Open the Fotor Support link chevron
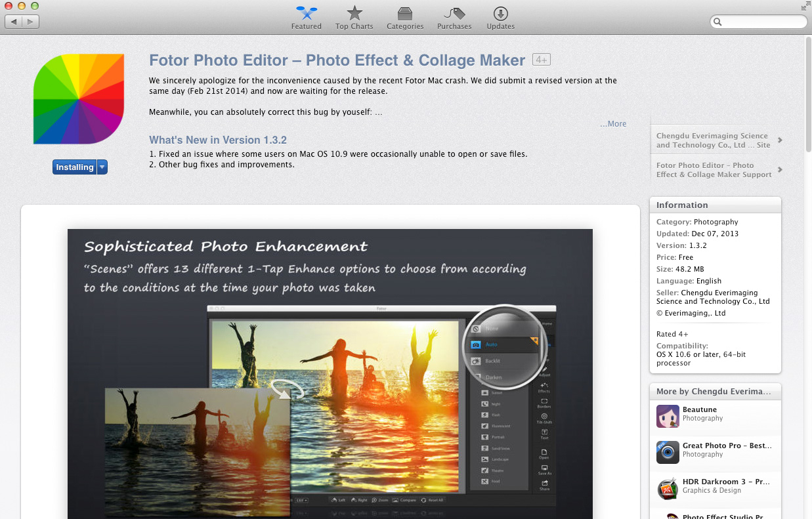Image resolution: width=812 pixels, height=519 pixels. 780,169
